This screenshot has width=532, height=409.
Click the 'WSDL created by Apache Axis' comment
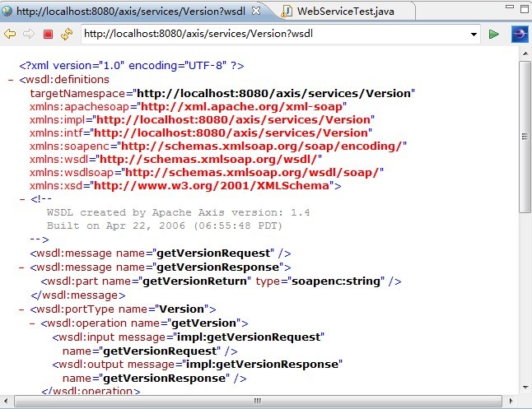pyautogui.click(x=178, y=212)
